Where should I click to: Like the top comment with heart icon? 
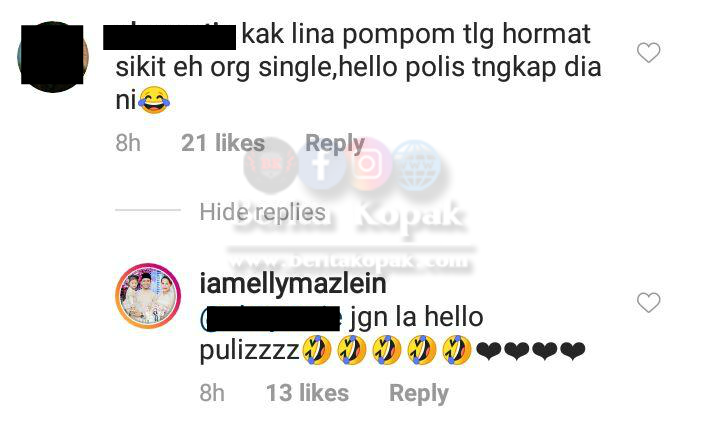648,53
